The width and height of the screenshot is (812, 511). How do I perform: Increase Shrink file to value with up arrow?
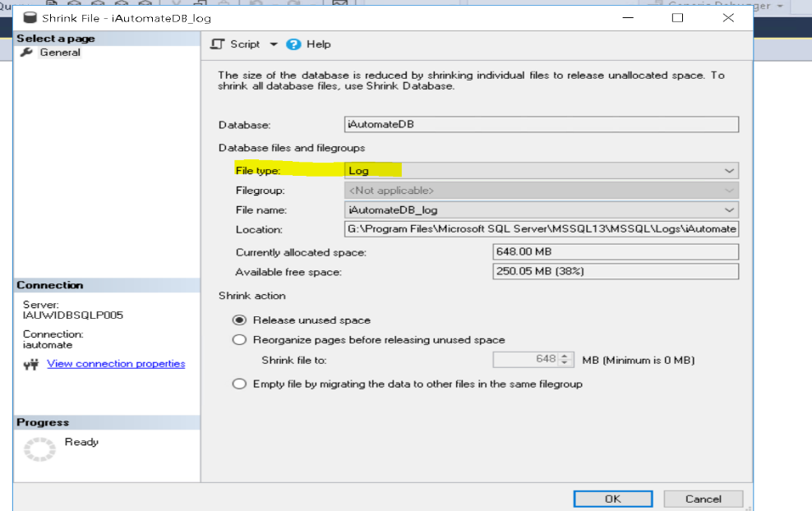coord(565,356)
